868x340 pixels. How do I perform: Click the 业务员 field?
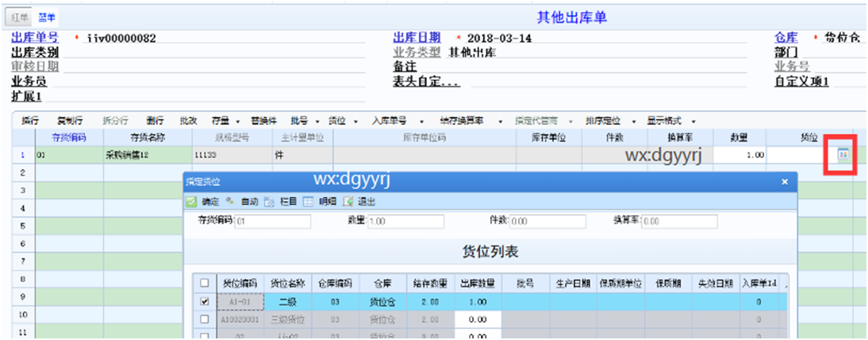pos(208,81)
